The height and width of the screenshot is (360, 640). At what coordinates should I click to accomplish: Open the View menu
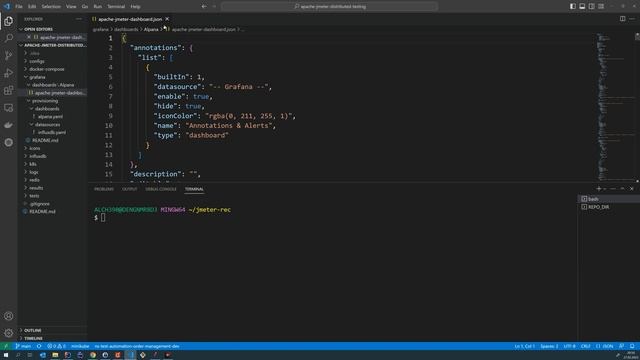pyautogui.click(x=71, y=7)
